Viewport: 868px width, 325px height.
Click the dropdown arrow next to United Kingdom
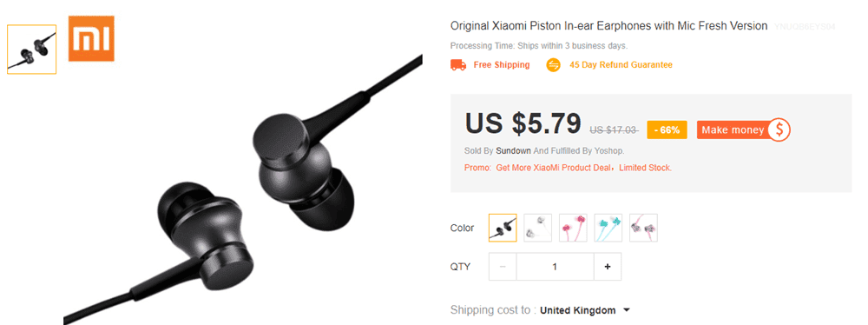626,310
